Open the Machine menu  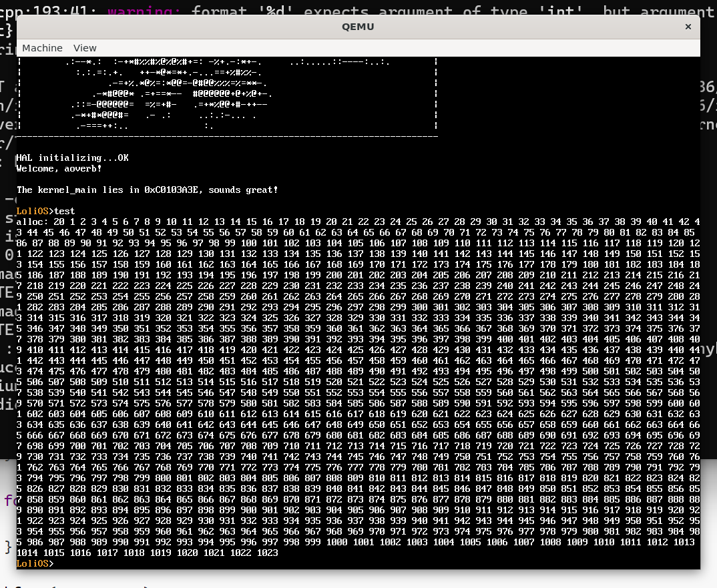pyautogui.click(x=42, y=48)
